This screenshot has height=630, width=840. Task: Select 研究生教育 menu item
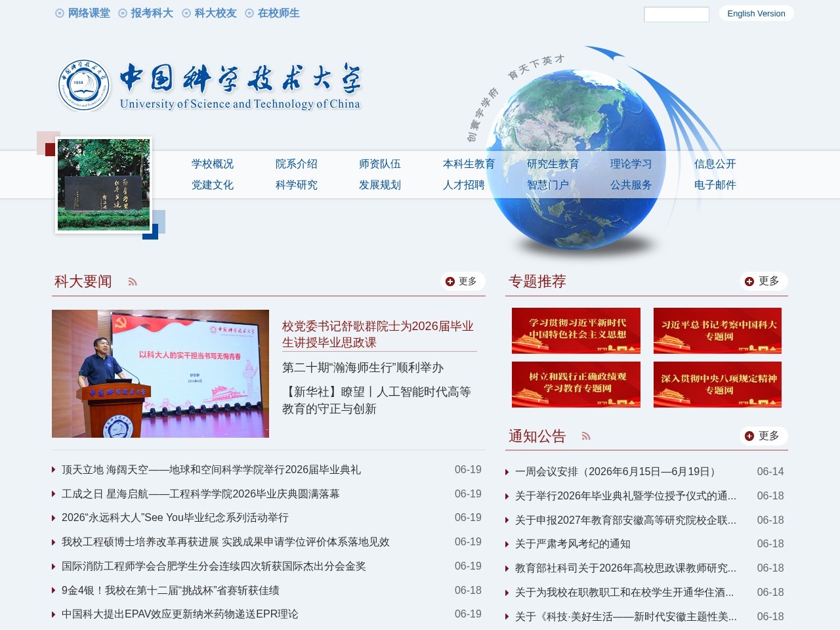pos(553,164)
